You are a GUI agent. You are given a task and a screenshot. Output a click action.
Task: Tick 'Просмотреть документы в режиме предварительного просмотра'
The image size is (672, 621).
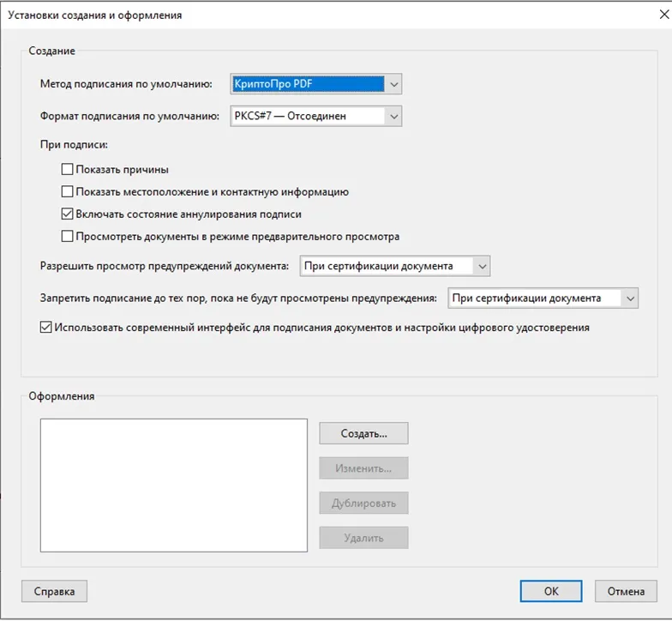coord(68,237)
